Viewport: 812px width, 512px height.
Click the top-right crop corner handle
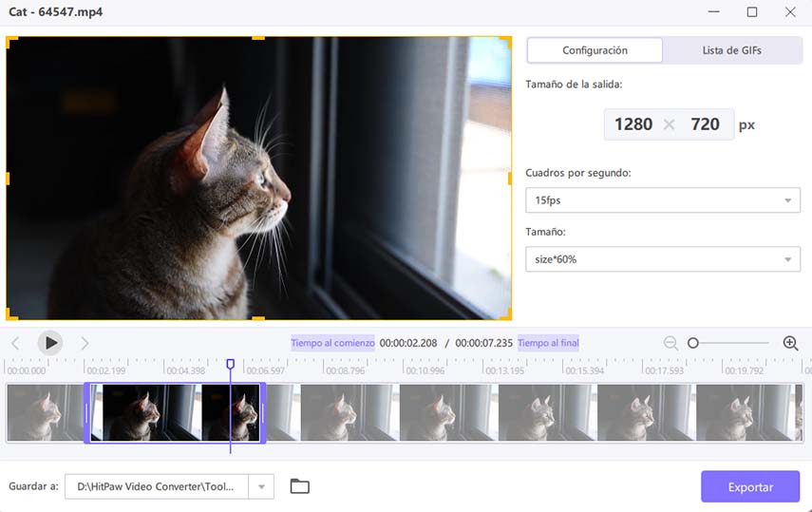[x=506, y=42]
